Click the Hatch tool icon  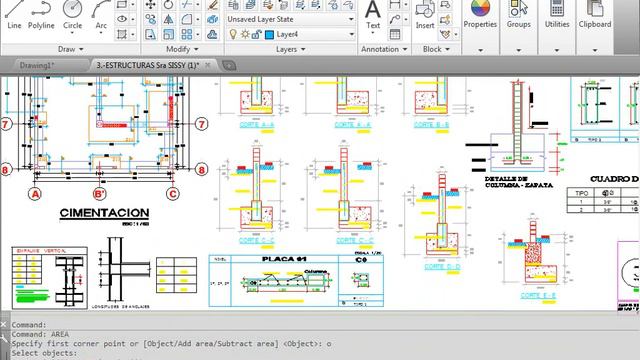pyautogui.click(x=122, y=34)
